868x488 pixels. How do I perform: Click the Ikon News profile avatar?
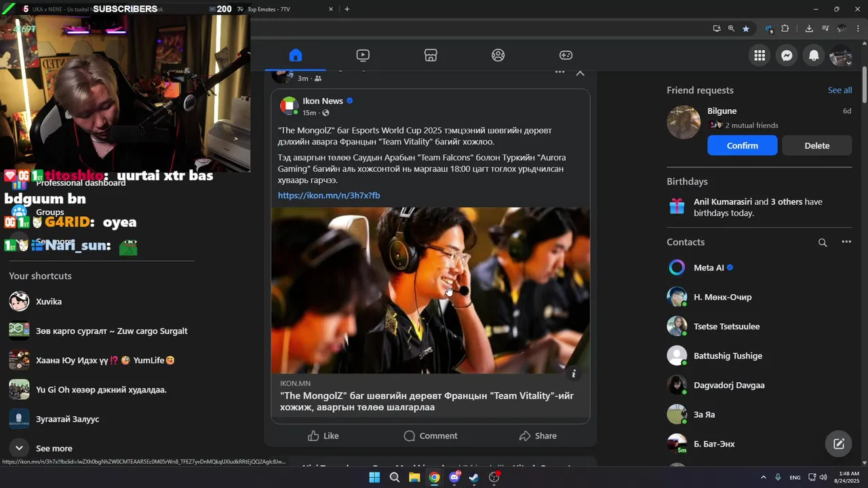coord(289,106)
